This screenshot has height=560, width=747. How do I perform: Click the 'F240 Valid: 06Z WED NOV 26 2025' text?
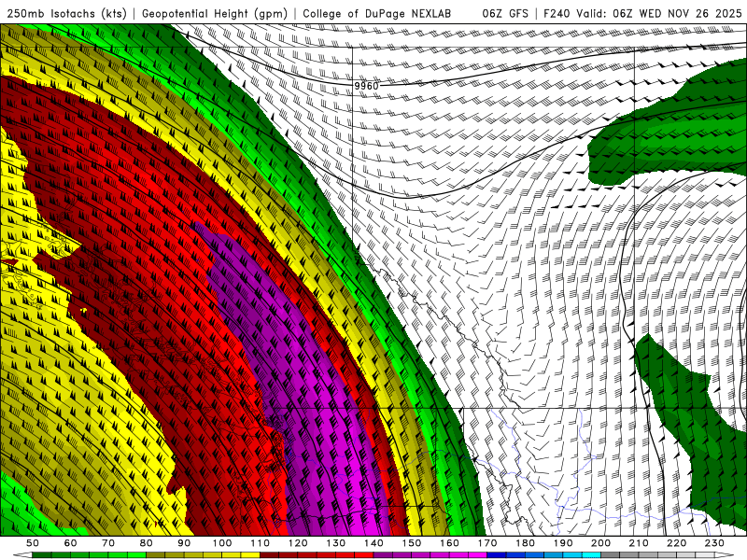[642, 14]
